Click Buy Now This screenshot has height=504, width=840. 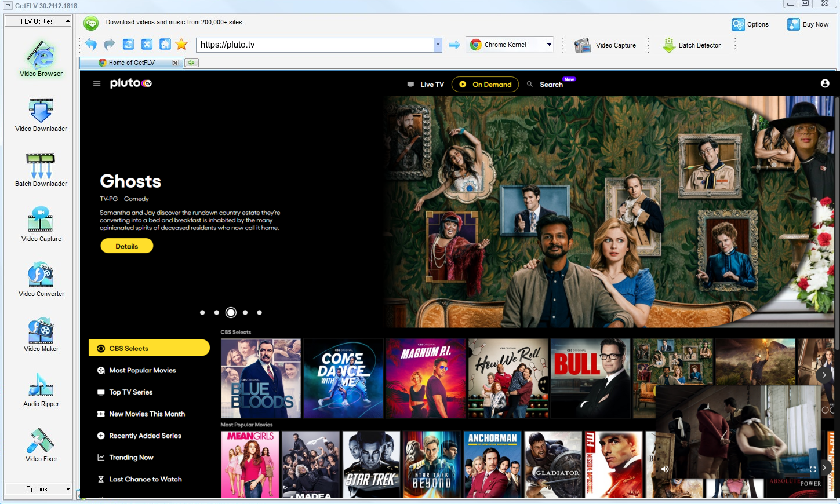coord(808,24)
